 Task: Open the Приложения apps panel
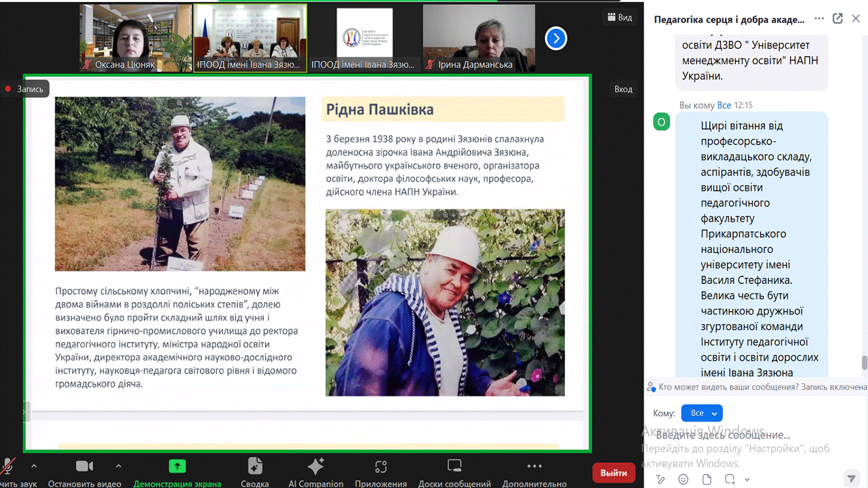coord(380,472)
